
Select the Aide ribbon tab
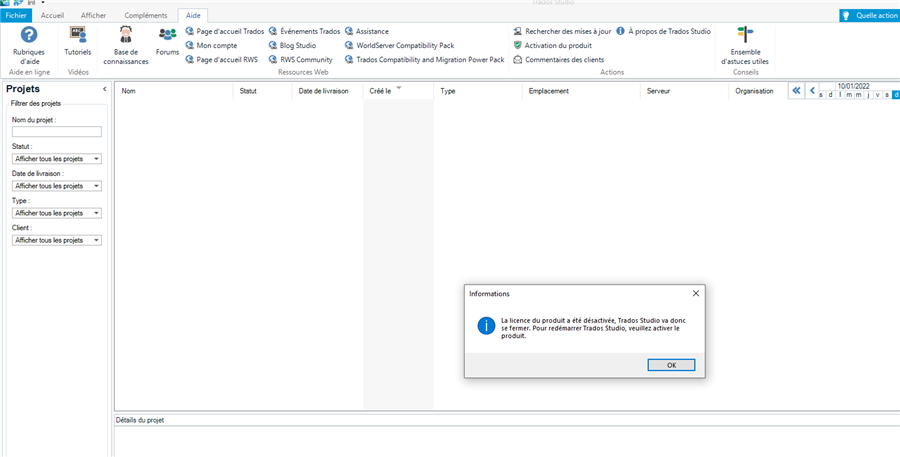click(x=193, y=16)
